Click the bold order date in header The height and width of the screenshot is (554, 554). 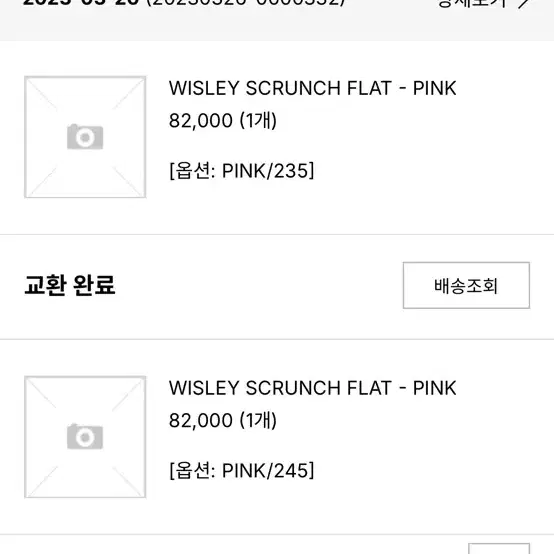click(81, 3)
